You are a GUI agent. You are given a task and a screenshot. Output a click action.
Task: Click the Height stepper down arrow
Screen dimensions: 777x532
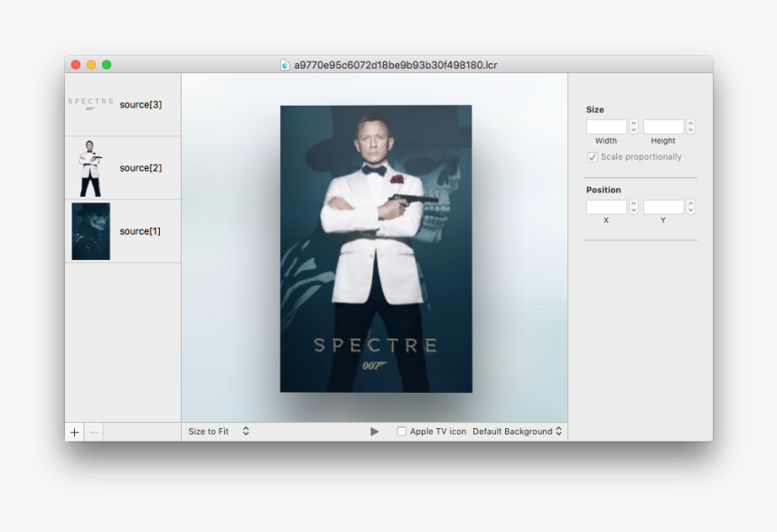[690, 129]
